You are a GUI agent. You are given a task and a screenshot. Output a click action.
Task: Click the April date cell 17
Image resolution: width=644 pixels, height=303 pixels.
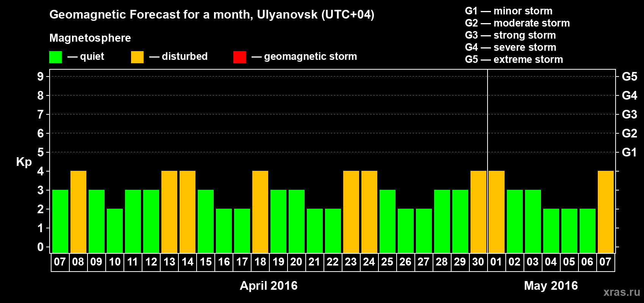click(242, 262)
